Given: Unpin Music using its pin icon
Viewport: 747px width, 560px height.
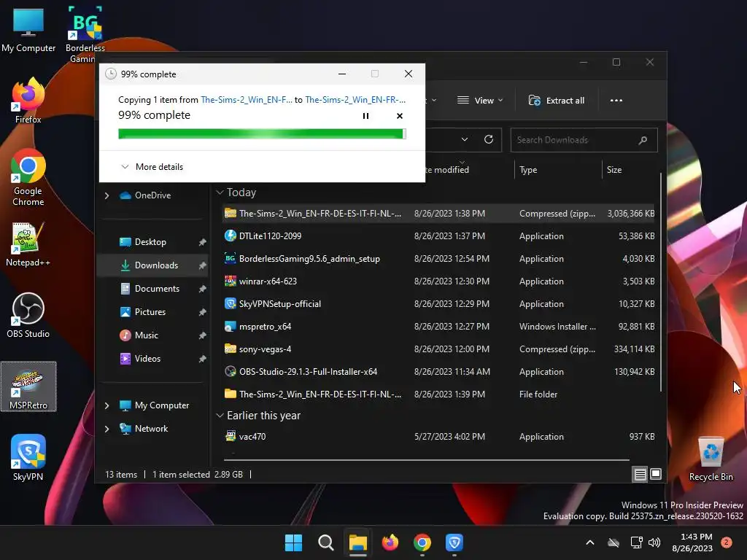Looking at the screenshot, I should tap(203, 335).
